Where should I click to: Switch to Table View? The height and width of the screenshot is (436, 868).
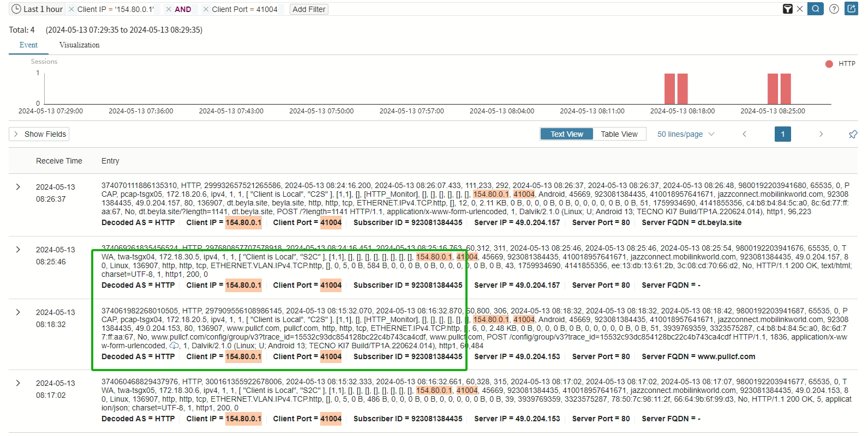[x=619, y=134]
